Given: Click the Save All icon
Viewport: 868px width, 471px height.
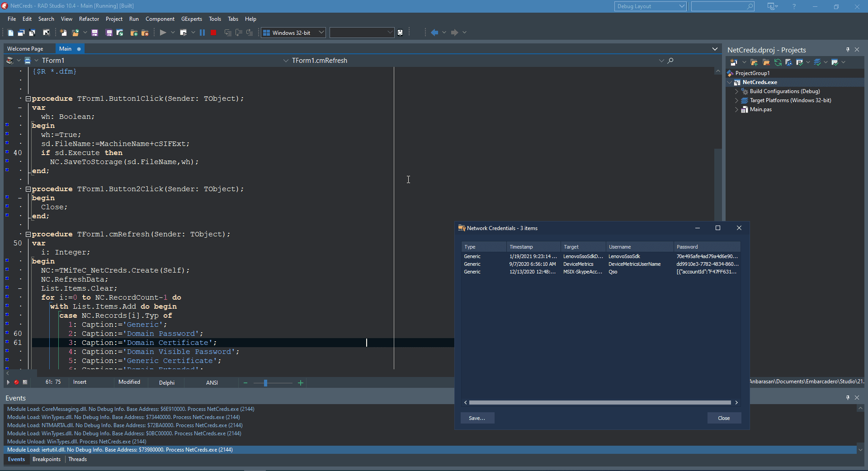Looking at the screenshot, I should (x=109, y=33).
